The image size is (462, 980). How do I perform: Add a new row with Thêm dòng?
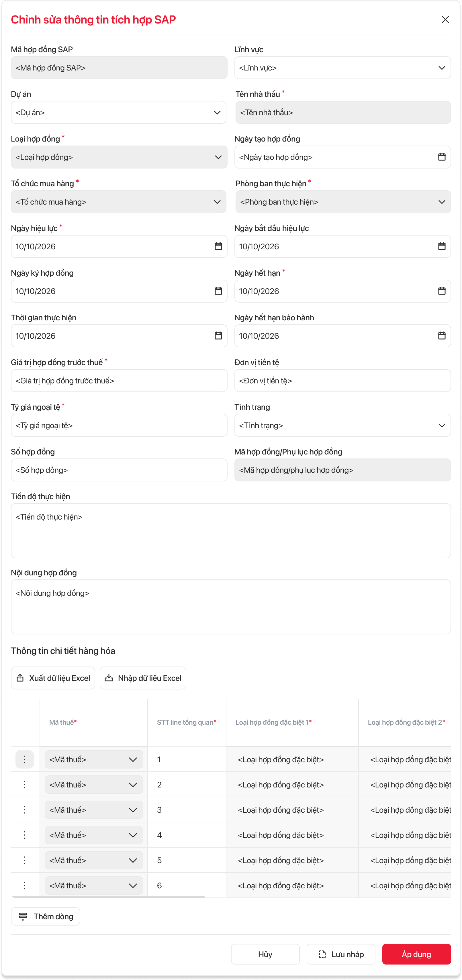(46, 916)
